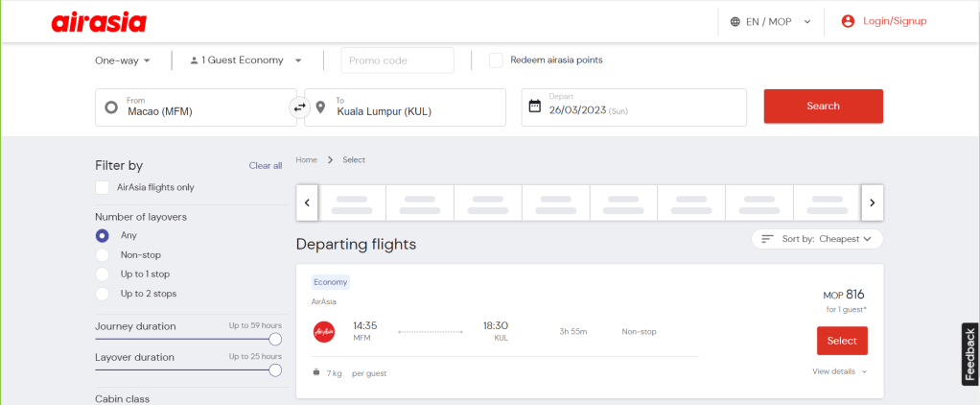This screenshot has width=980, height=405.
Task: Check AirAsia flights only filter
Action: tap(103, 187)
